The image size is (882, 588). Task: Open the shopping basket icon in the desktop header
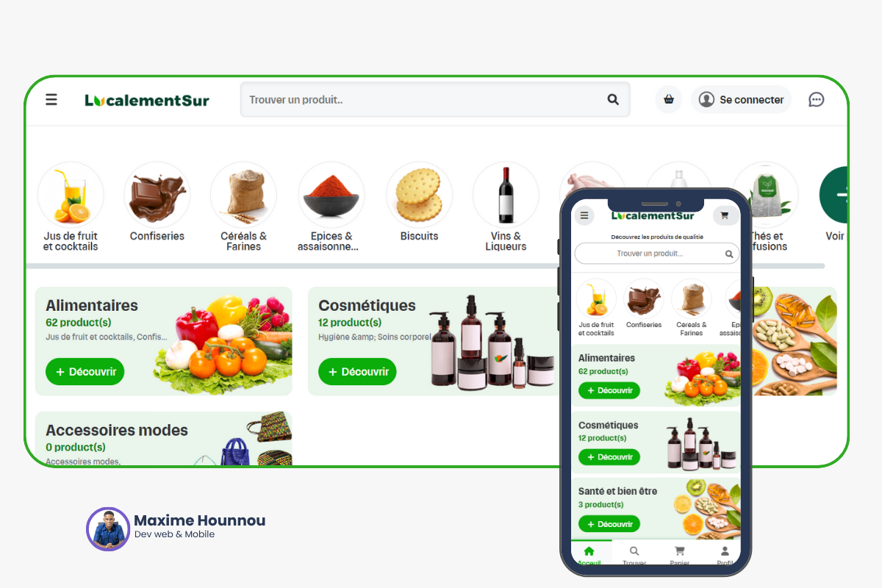669,99
